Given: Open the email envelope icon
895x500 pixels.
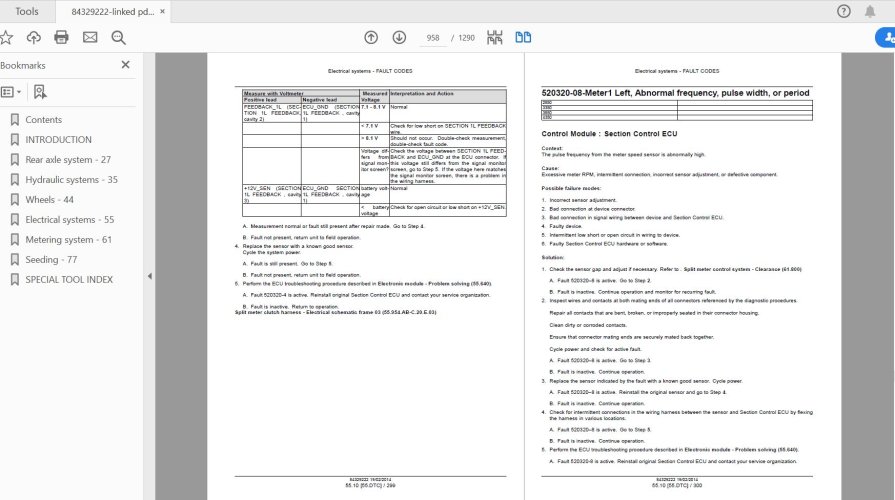Looking at the screenshot, I should 90,38.
